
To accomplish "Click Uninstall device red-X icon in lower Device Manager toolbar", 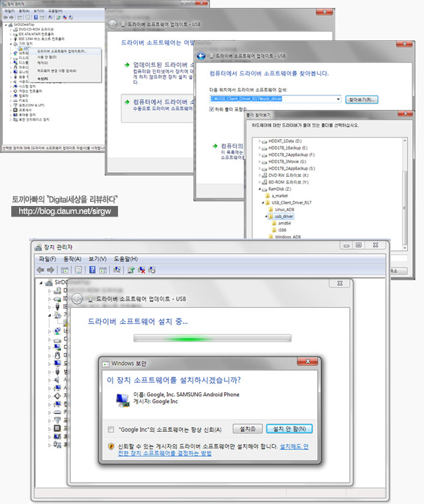I will point(141,270).
